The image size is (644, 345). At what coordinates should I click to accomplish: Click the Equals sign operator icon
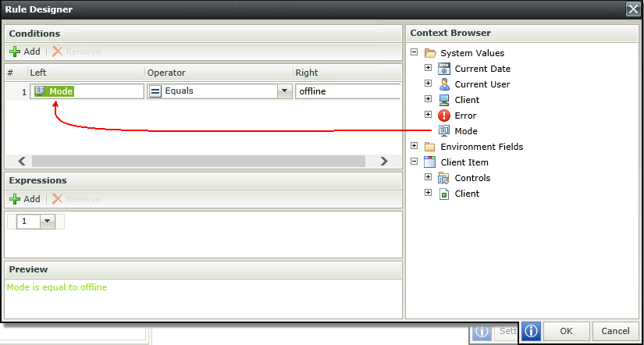point(155,91)
